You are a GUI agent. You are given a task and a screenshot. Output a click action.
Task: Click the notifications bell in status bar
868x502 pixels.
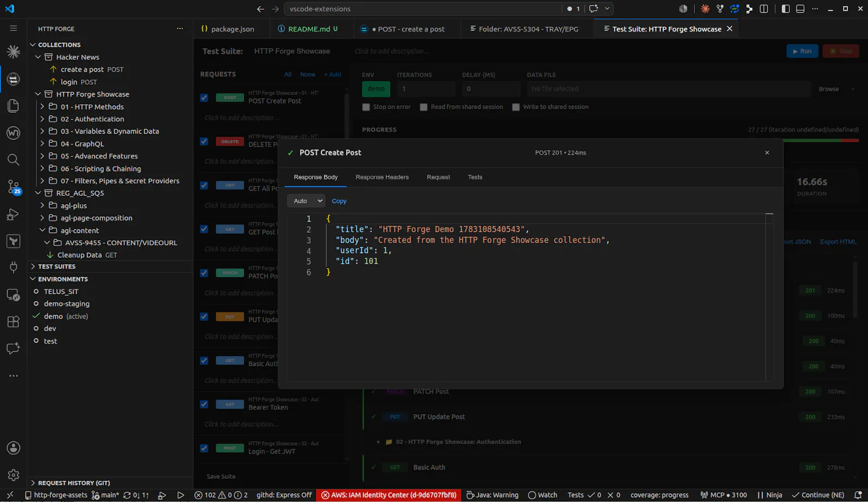(x=858, y=495)
